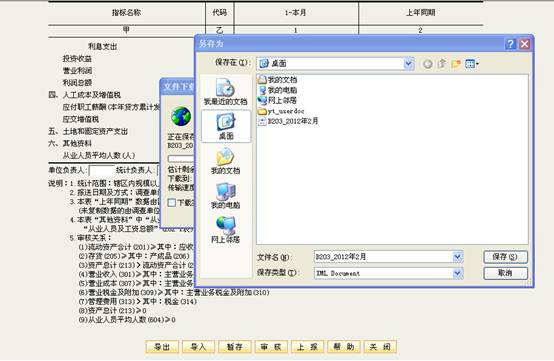The image size is (554, 361).
Task: Click the globe icon in download dialog
Action: [181, 116]
